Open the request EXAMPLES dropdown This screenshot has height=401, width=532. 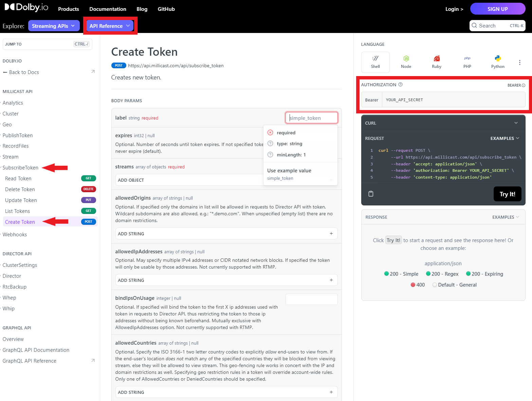coord(505,138)
